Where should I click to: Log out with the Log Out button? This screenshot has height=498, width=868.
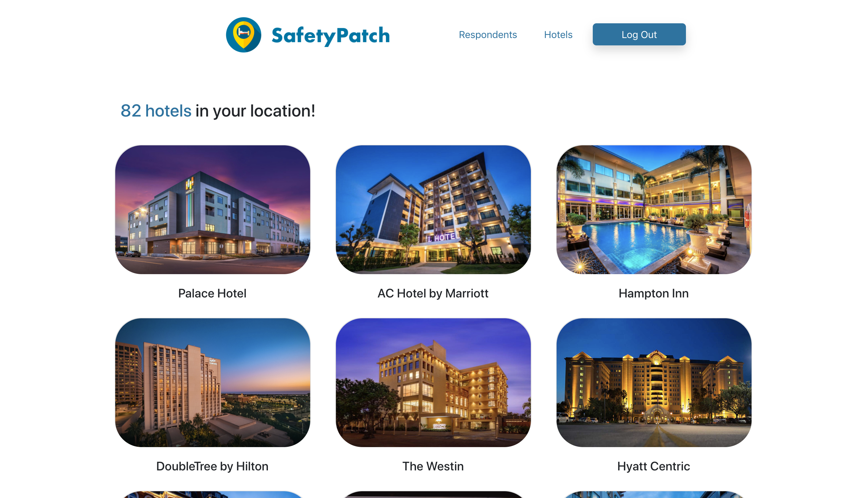pyautogui.click(x=639, y=34)
